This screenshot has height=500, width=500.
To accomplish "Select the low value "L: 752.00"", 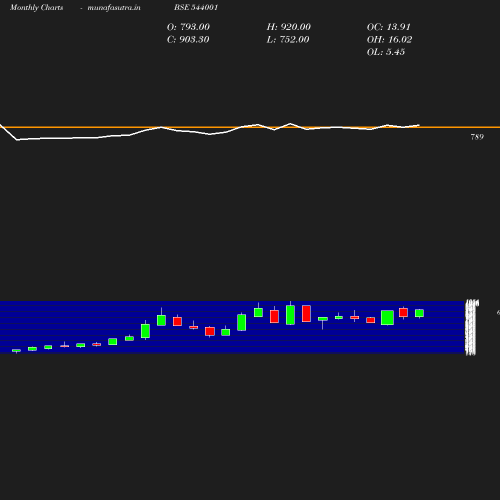I will (288, 39).
